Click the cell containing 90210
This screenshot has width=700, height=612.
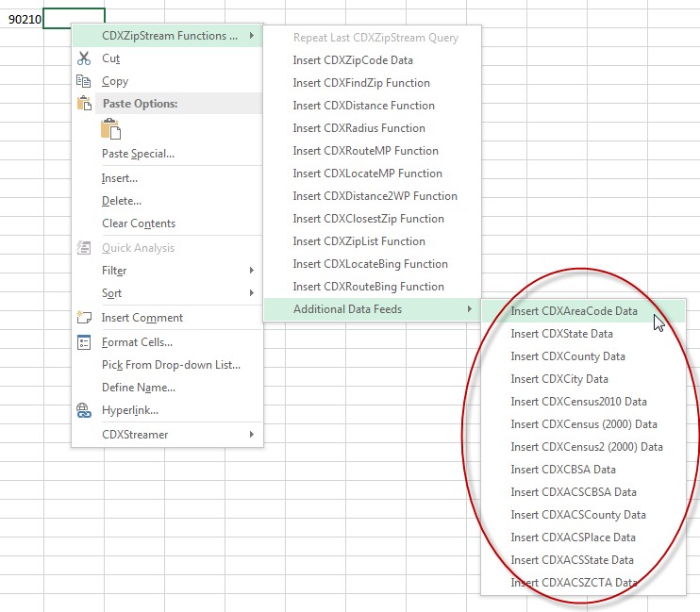tap(22, 19)
